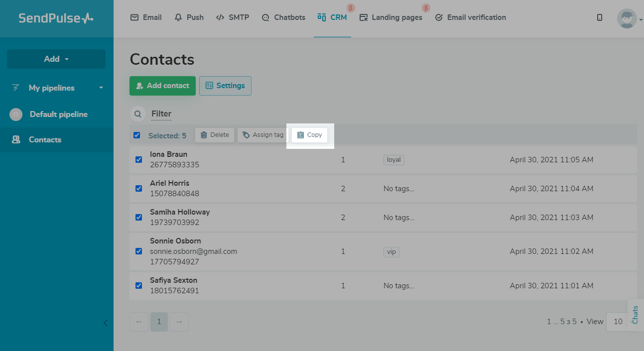Click the Add contact button

[x=162, y=86]
